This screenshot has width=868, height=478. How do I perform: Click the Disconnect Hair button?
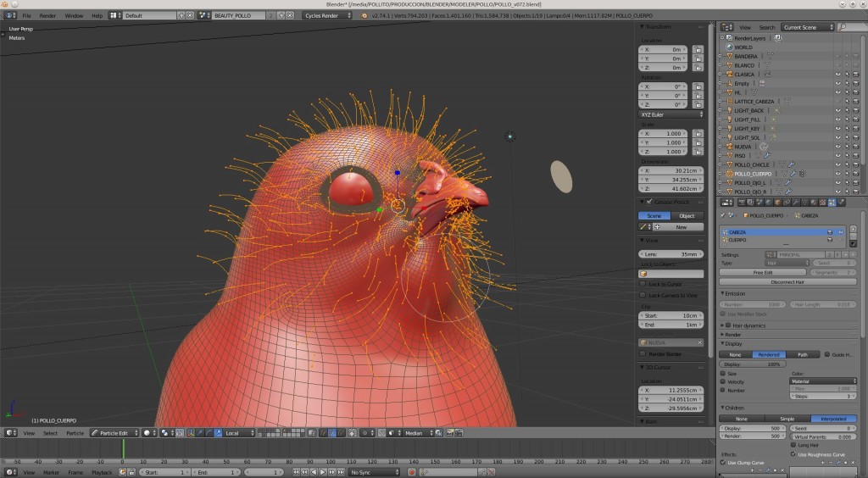pyautogui.click(x=787, y=281)
